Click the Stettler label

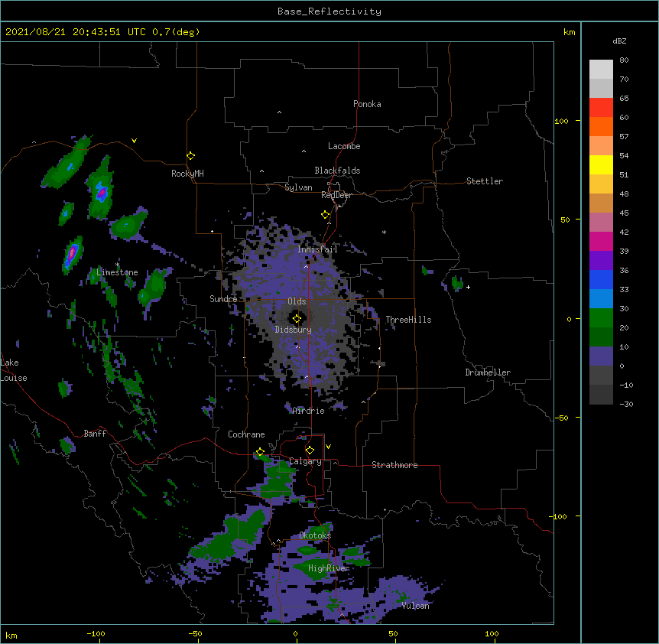[x=485, y=181]
